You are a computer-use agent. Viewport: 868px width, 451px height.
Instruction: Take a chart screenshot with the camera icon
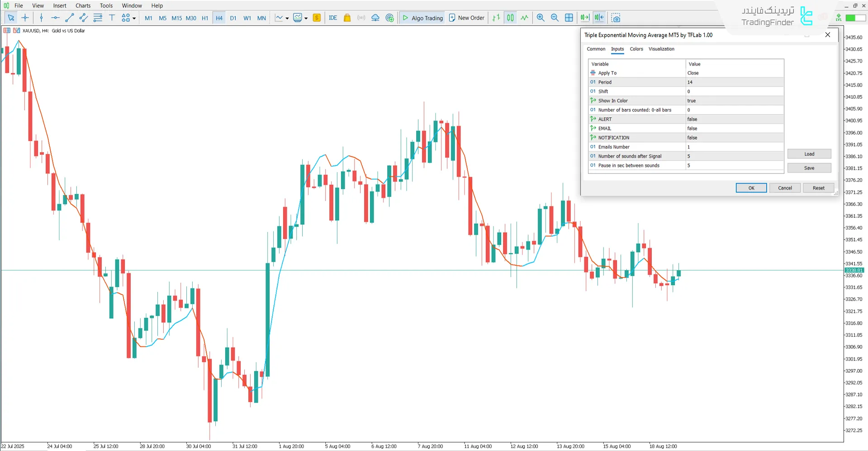(x=616, y=18)
